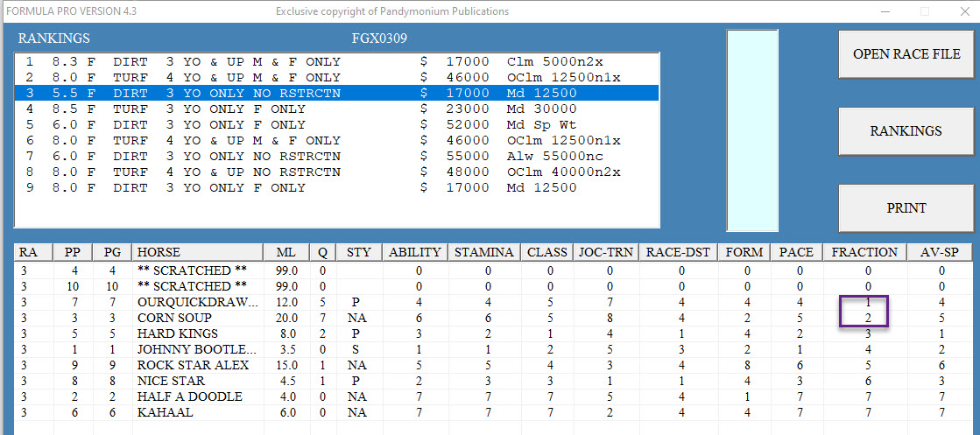This screenshot has height=435, width=980.
Task: Click the SCRATCHED entry with PP 10
Action: 192,287
